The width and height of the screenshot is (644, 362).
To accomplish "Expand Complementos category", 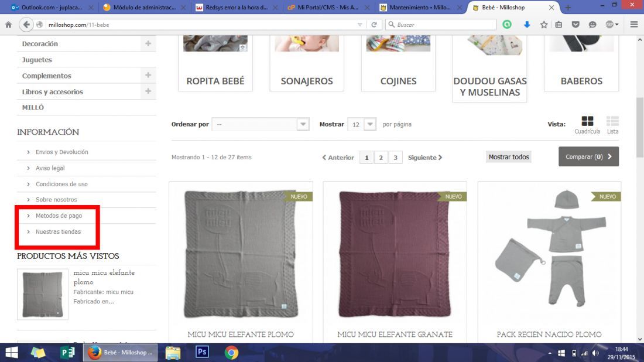I will [x=148, y=75].
